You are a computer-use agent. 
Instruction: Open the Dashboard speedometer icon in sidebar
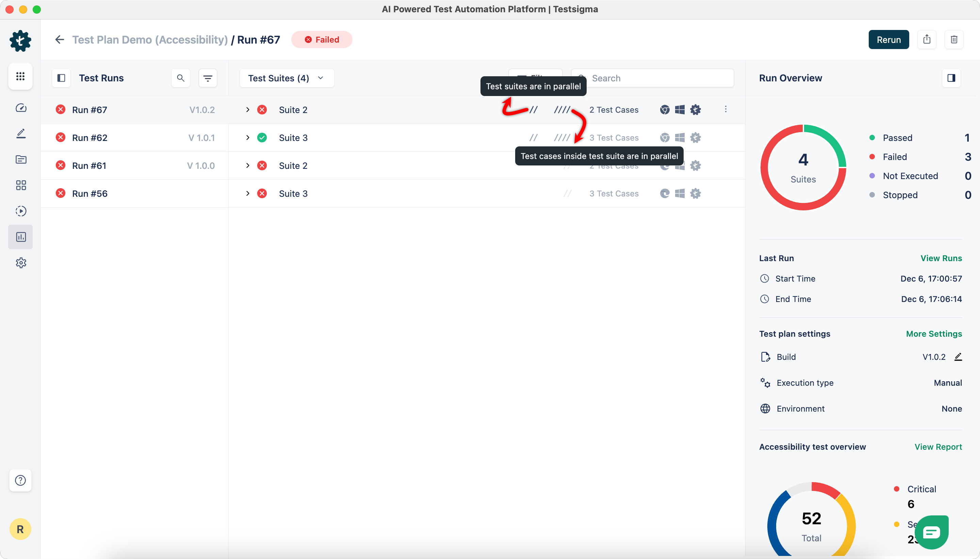pos(21,108)
